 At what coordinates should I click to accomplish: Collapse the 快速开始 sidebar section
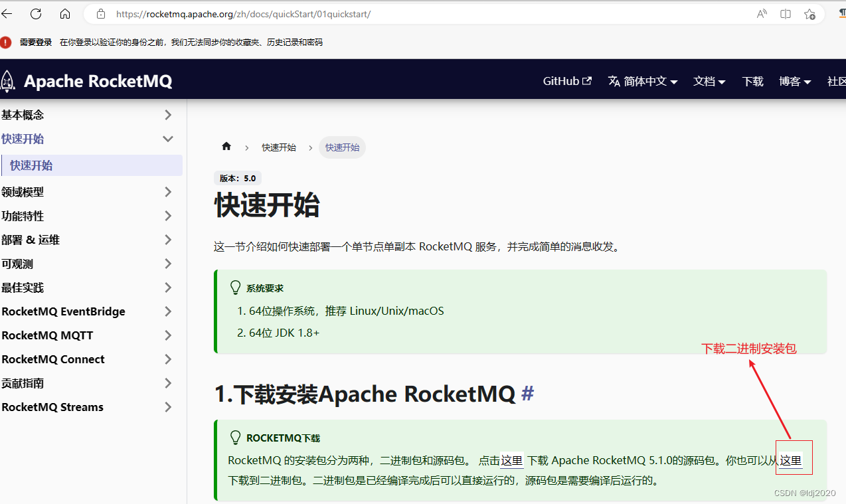click(x=167, y=139)
